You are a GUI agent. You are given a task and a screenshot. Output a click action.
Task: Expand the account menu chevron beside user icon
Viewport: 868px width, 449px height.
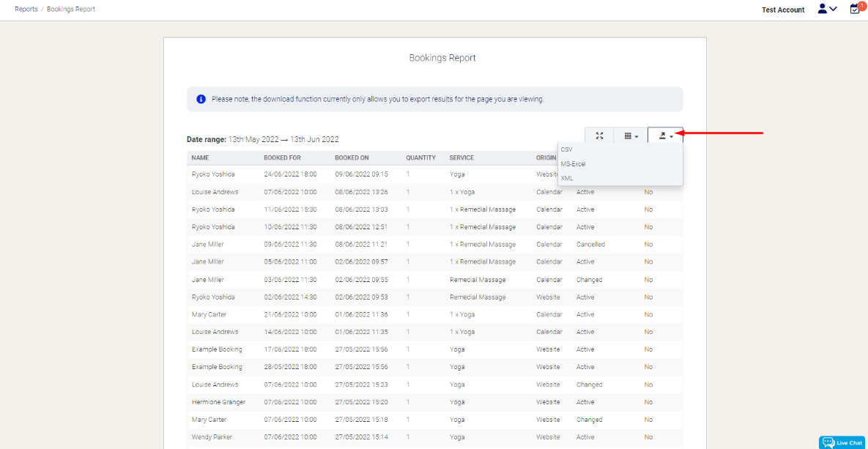[x=833, y=9]
